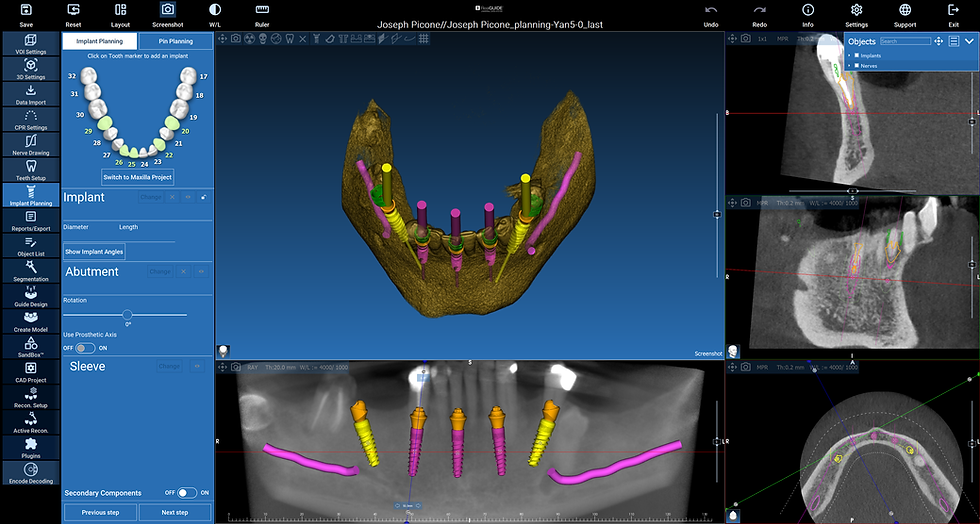Image resolution: width=980 pixels, height=524 pixels.
Task: Toggle Use Prosthetic Axis switch
Action: [85, 348]
